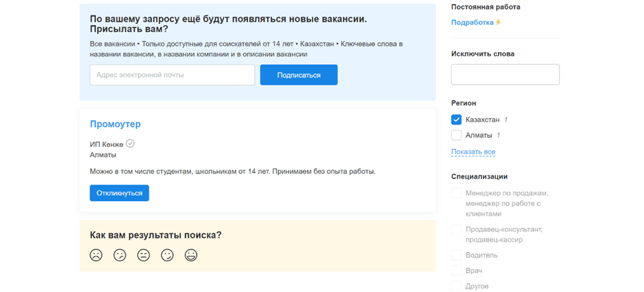Select the Продавец-консультант, продавец-кассир checkbox

[456, 229]
